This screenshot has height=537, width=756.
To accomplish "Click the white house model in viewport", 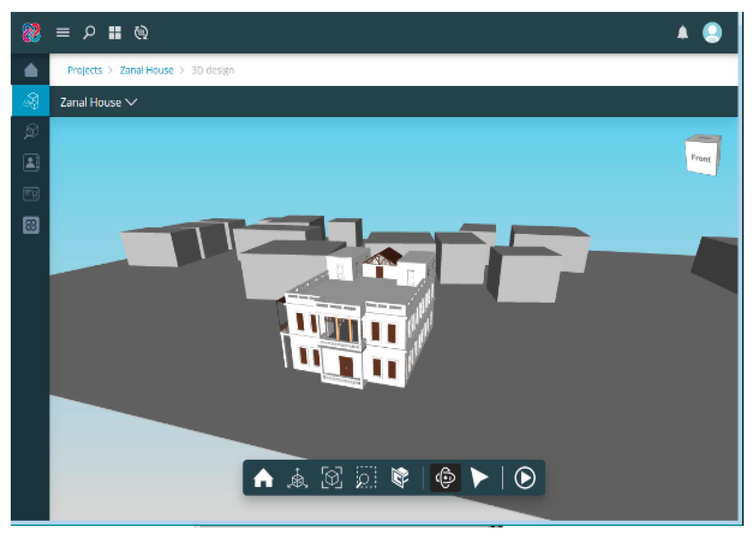I will (x=356, y=318).
